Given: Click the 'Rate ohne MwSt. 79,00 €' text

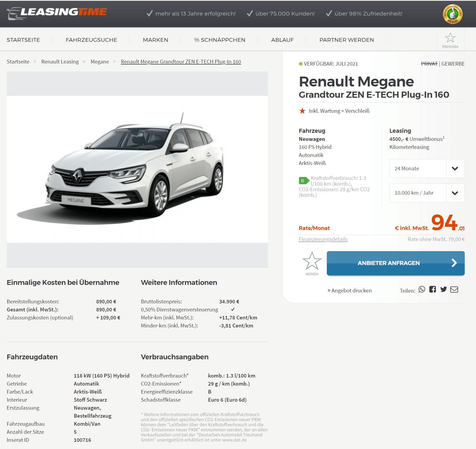Looking at the screenshot, I should pyautogui.click(x=436, y=239).
